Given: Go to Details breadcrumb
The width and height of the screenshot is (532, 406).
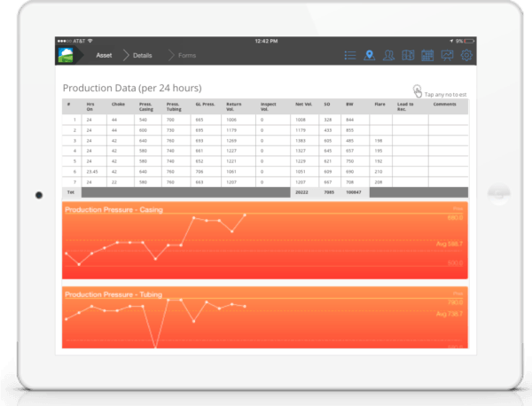Looking at the screenshot, I should (143, 55).
